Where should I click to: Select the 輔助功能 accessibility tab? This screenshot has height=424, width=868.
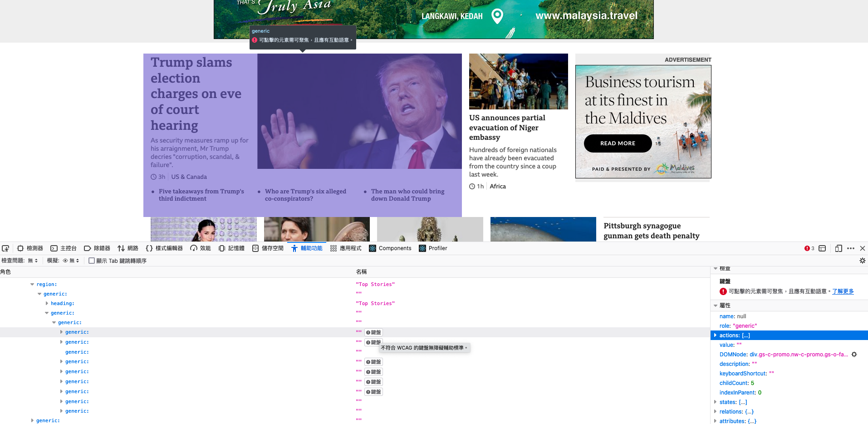pos(307,248)
